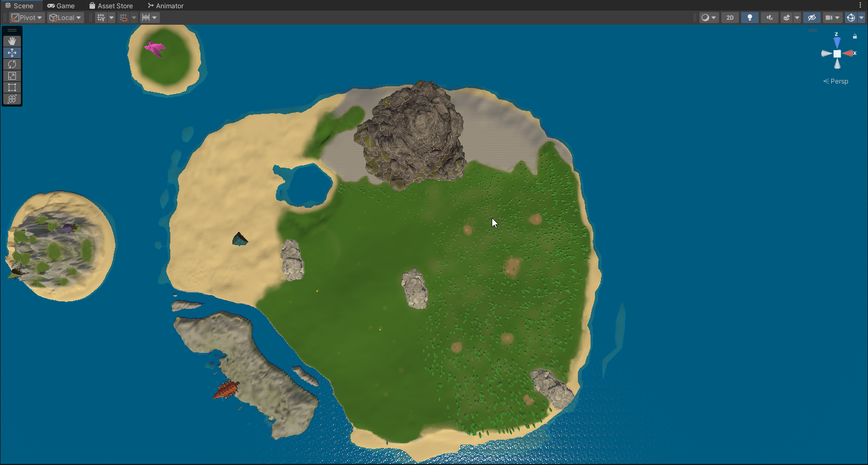This screenshot has height=465, width=868.
Task: Expand the scene camera settings dropdown
Action: [832, 18]
